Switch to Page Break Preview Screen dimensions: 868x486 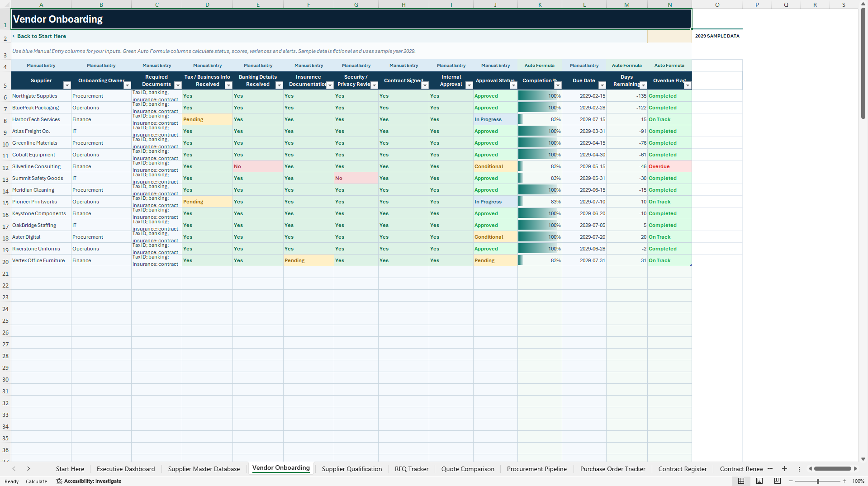pyautogui.click(x=778, y=481)
